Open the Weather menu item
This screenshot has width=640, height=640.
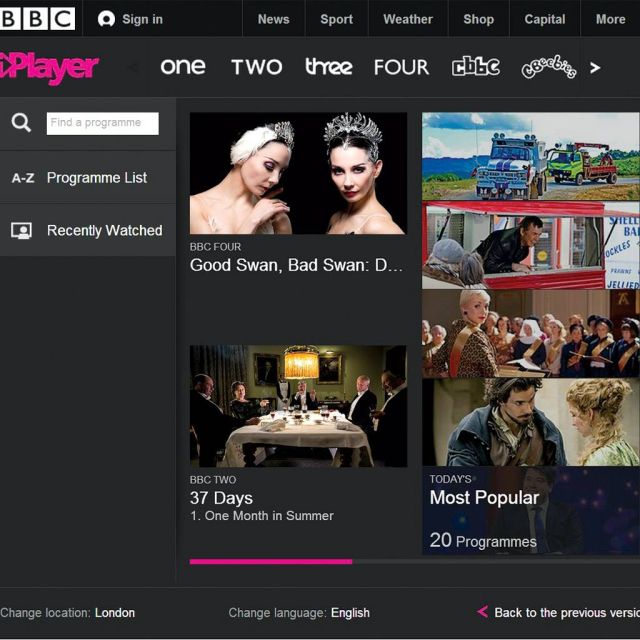pyautogui.click(x=408, y=19)
